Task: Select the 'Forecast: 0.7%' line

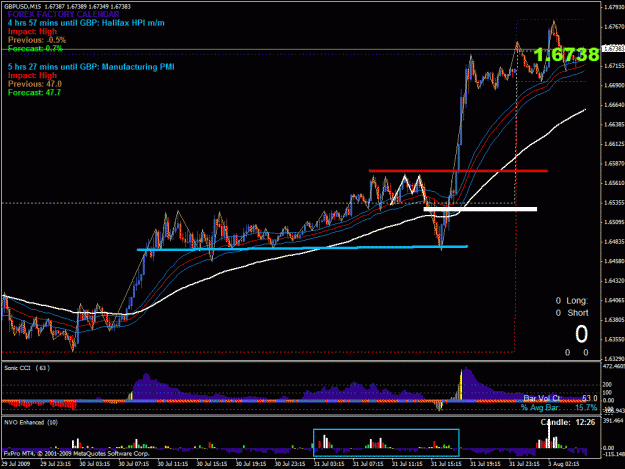Action: (35, 49)
